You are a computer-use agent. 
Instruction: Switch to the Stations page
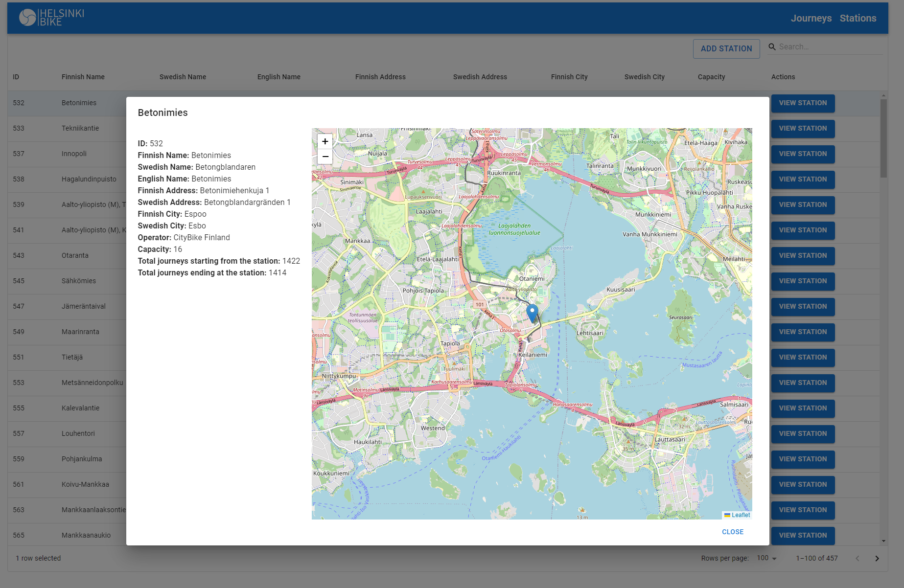tap(858, 18)
